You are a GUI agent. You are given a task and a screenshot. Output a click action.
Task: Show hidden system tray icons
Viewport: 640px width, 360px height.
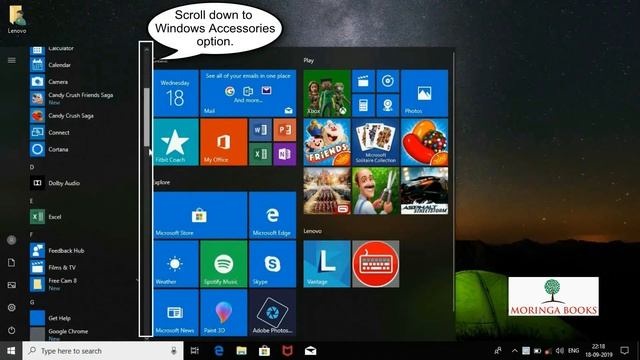(515, 351)
